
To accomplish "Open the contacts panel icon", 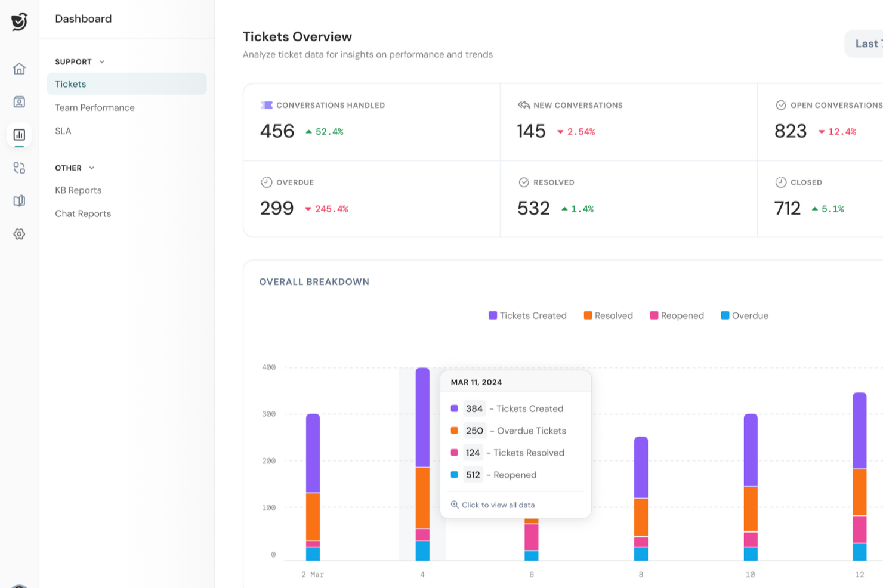I will (x=19, y=102).
